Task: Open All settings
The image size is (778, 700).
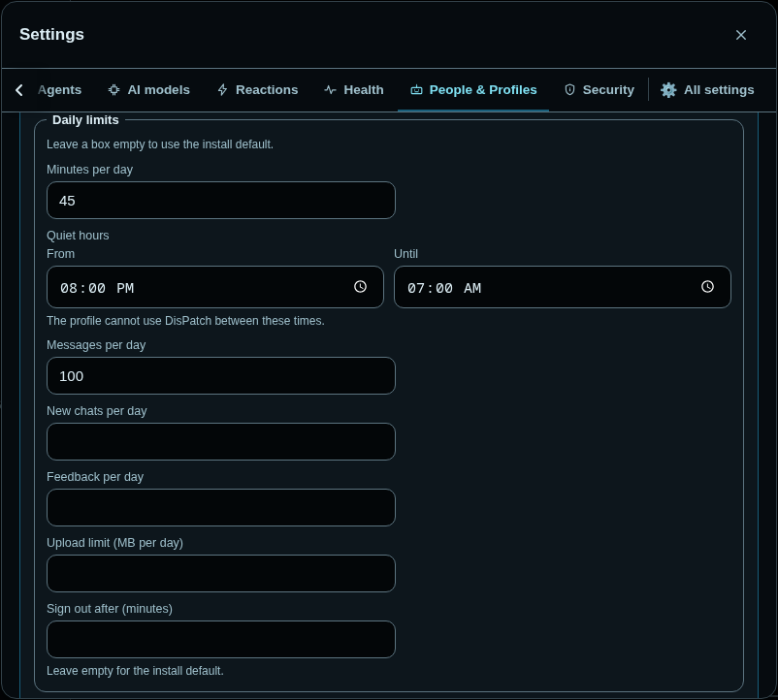Action: point(707,90)
